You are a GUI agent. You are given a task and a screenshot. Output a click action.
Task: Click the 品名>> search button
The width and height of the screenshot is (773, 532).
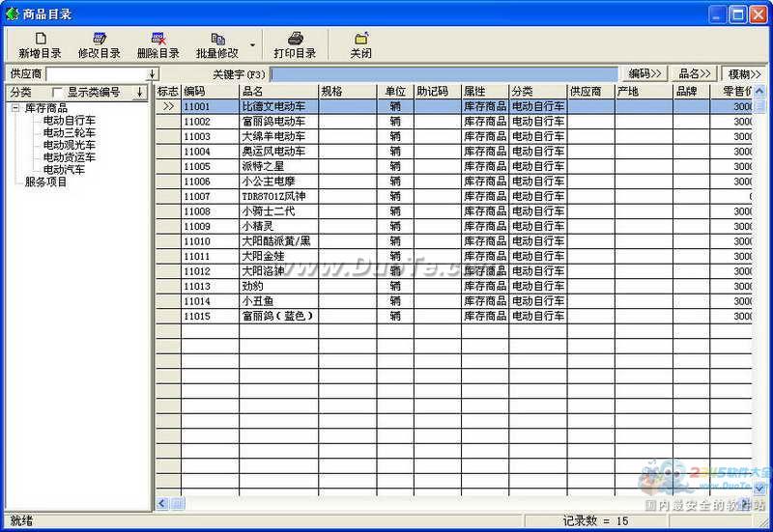click(x=695, y=73)
